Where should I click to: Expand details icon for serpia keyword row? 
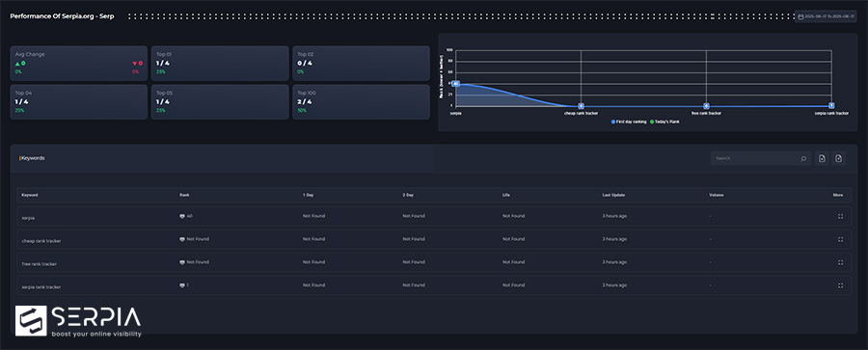click(x=840, y=216)
